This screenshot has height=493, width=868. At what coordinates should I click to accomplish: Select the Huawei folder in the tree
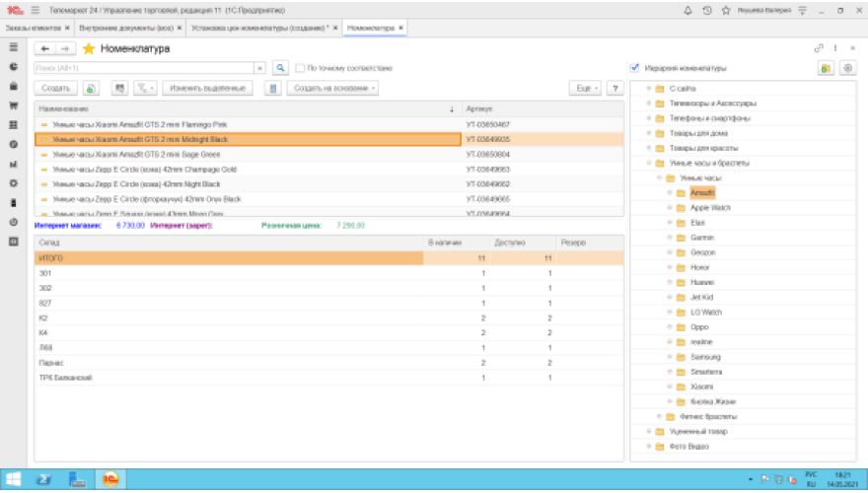tap(702, 283)
